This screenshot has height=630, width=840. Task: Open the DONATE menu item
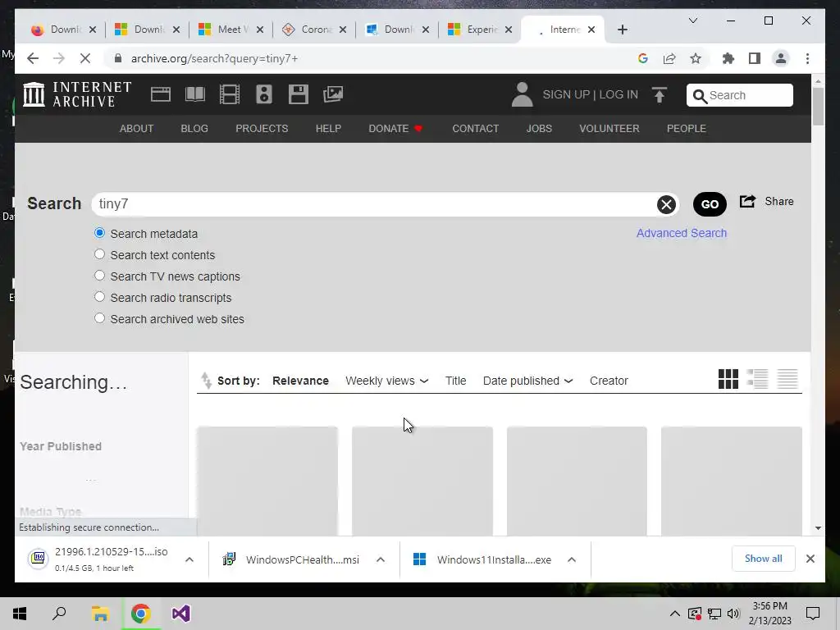pyautogui.click(x=395, y=129)
